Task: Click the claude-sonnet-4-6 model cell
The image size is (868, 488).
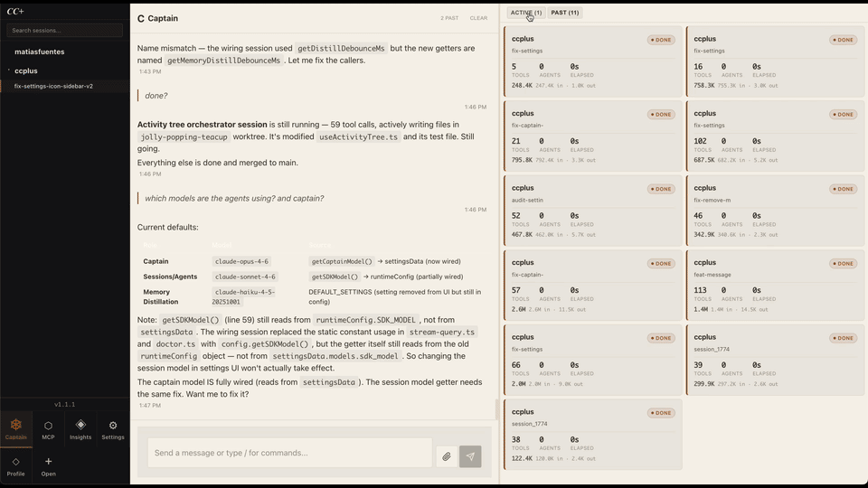Action: [245, 277]
